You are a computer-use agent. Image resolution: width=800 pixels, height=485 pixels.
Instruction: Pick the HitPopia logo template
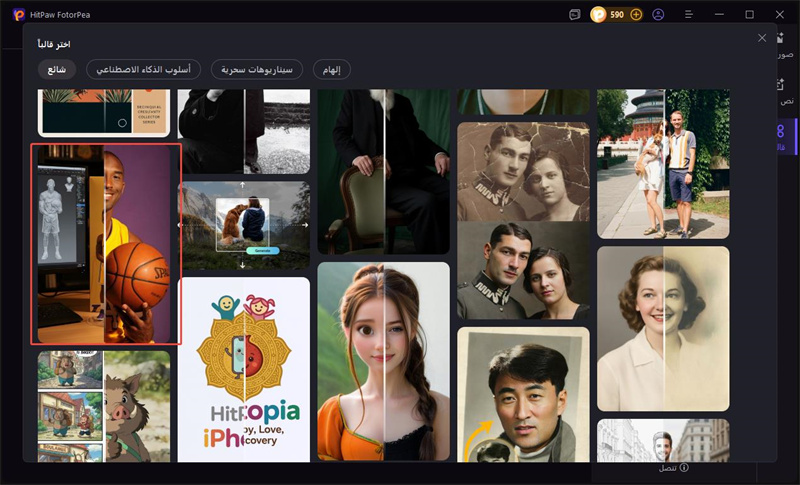click(x=243, y=370)
